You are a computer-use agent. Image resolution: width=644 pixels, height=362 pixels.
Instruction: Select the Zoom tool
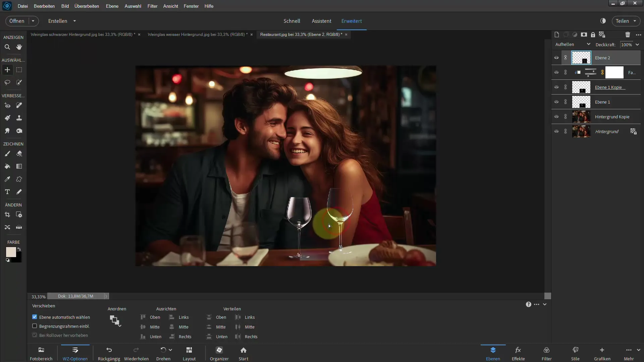tap(7, 47)
